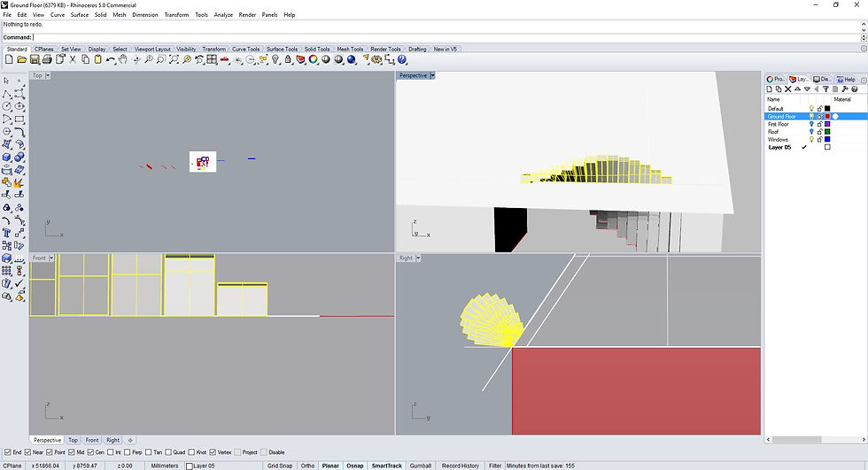The image size is (868, 470).
Task: Toggle the Cen osnap checkbox
Action: (x=90, y=452)
